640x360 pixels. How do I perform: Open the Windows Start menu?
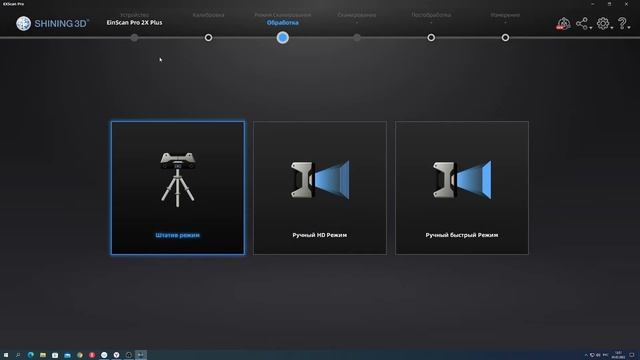[6, 355]
